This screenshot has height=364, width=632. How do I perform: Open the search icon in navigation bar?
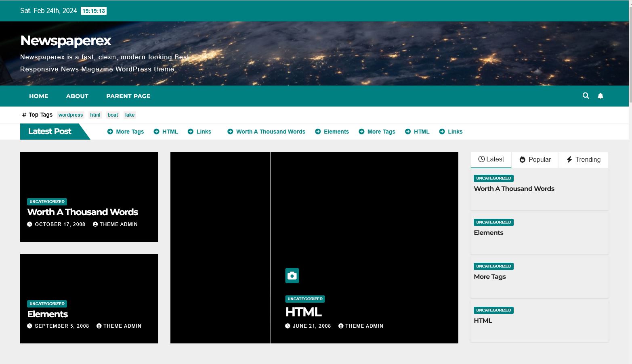(x=586, y=96)
